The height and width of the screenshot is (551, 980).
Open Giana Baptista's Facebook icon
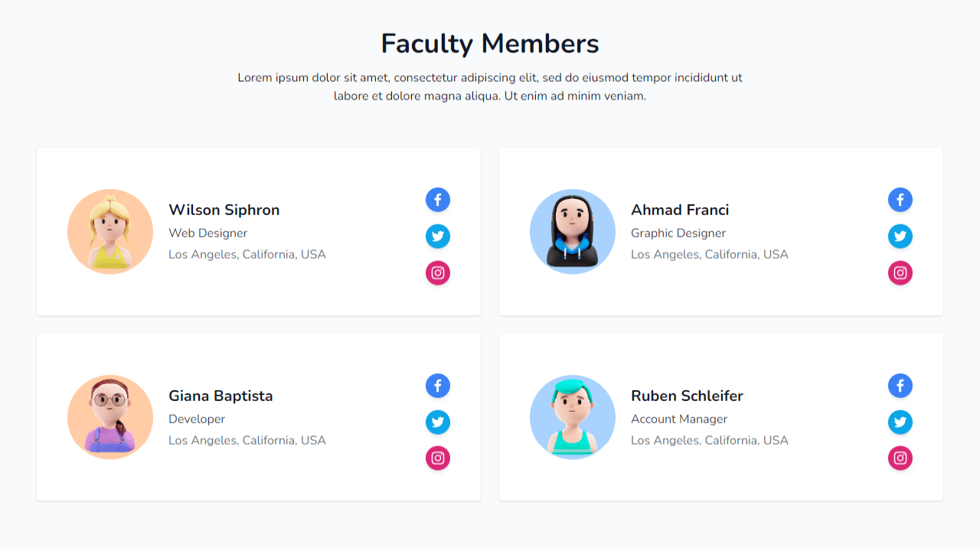(438, 386)
